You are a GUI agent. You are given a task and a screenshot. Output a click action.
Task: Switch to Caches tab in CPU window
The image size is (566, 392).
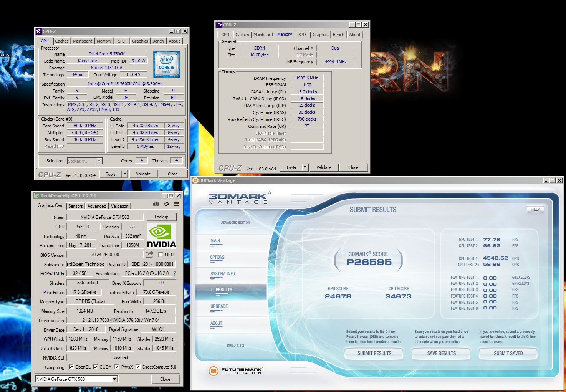[61, 41]
